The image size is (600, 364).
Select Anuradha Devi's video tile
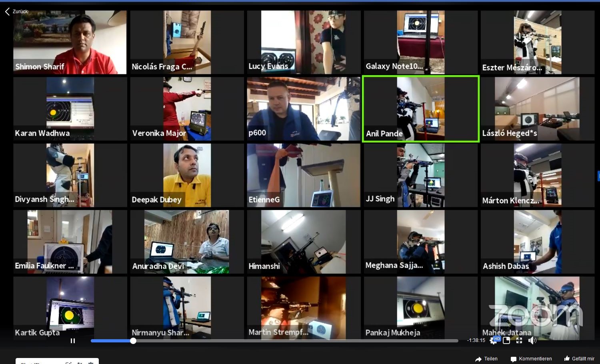coord(187,241)
